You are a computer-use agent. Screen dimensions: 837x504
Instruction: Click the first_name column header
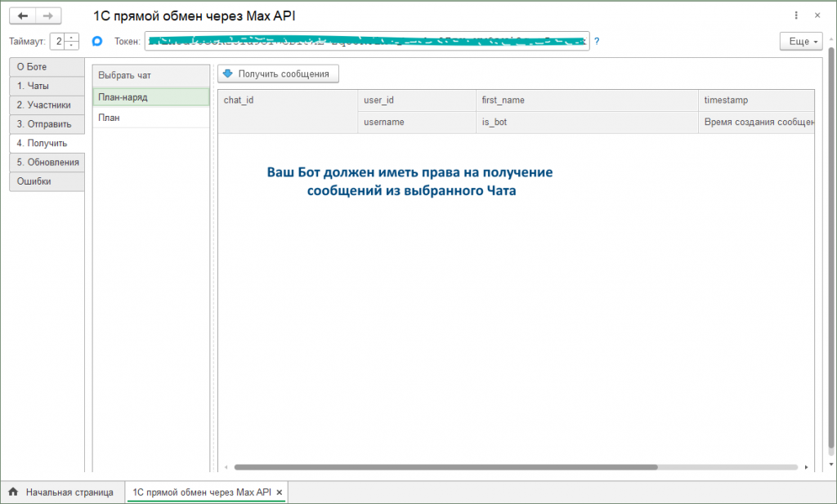pyautogui.click(x=587, y=100)
